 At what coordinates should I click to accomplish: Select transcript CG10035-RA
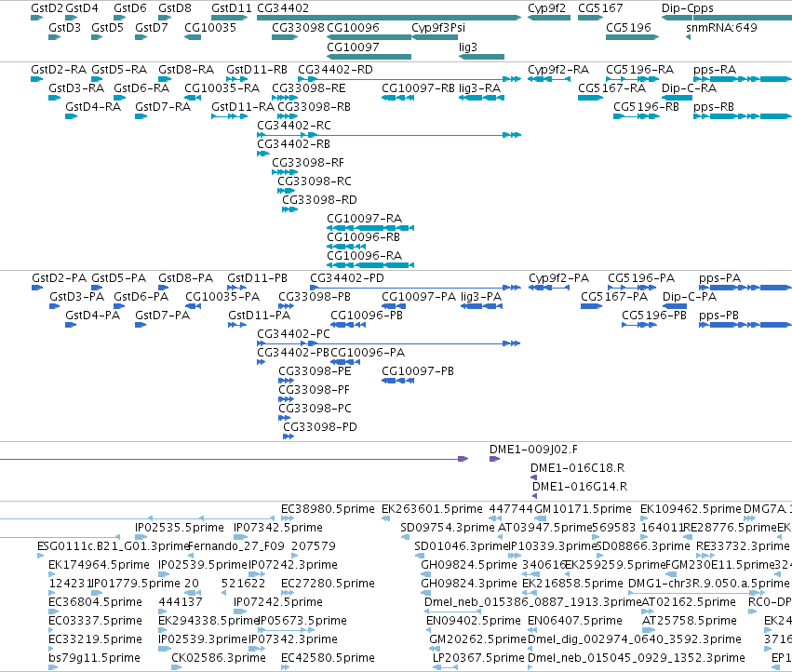click(221, 87)
